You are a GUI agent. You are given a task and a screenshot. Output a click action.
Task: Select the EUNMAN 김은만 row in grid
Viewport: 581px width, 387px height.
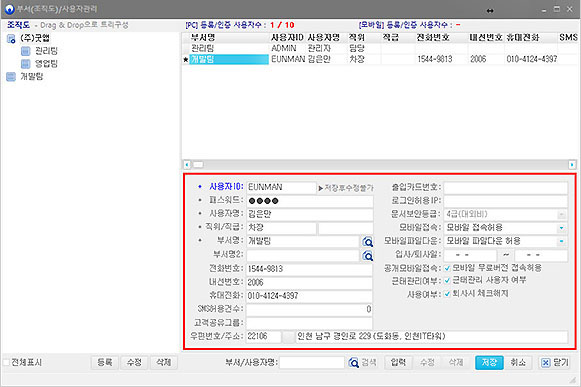pyautogui.click(x=379, y=59)
